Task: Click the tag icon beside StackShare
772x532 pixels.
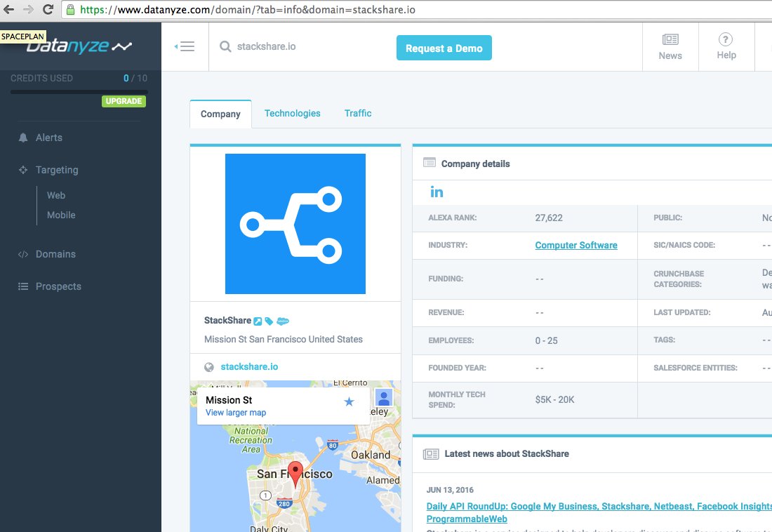Action: tap(269, 321)
